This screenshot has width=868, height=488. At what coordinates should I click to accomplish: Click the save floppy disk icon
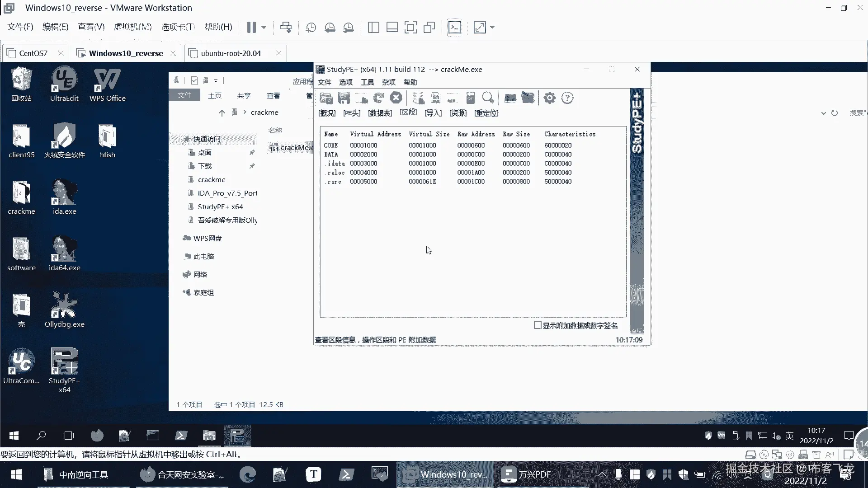(344, 98)
